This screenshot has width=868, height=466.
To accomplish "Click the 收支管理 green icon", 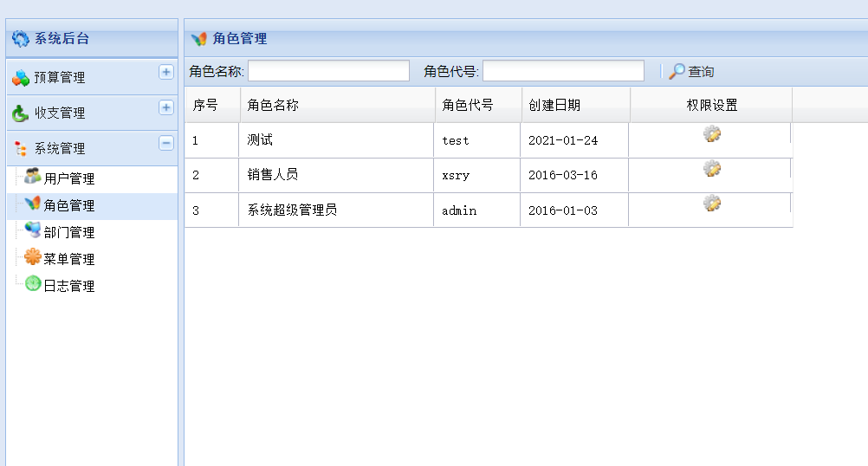I will pyautogui.click(x=21, y=113).
